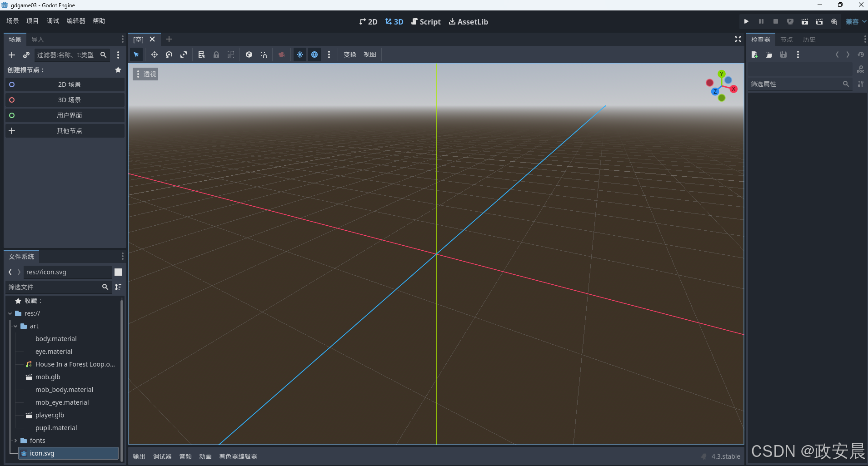Instantiate a child scene via link icon
Image resolution: width=868 pixels, height=466 pixels.
pyautogui.click(x=26, y=55)
